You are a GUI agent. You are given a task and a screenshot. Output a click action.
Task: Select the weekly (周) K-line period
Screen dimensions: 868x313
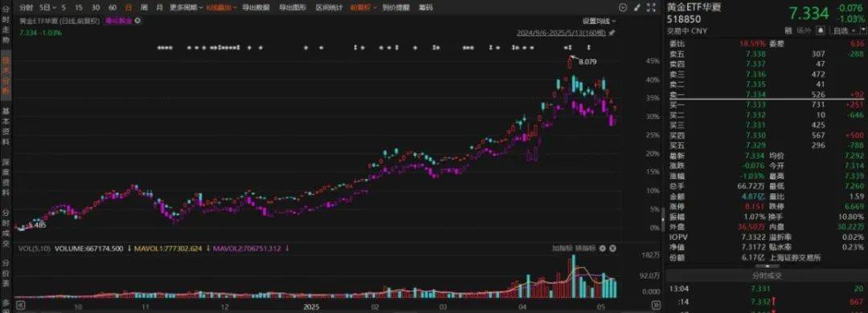[144, 8]
